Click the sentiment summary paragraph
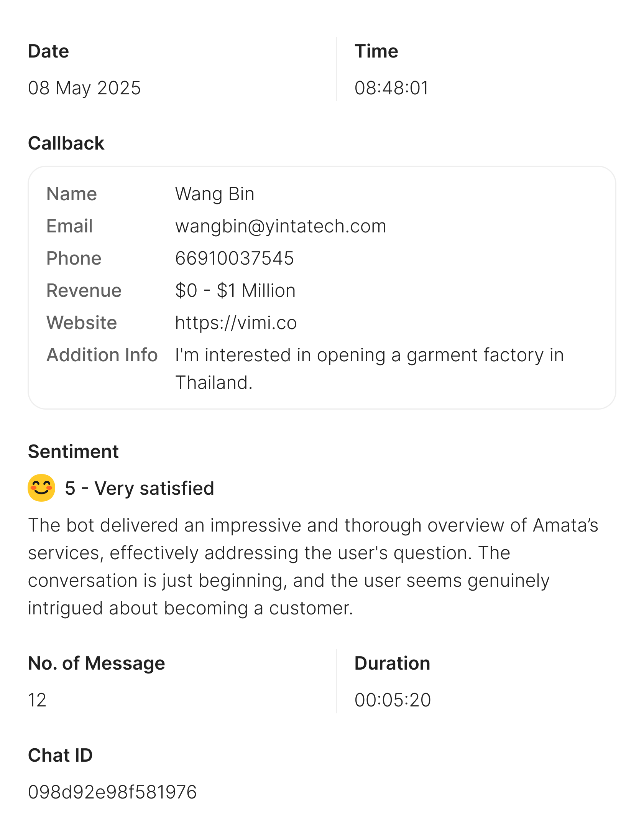Viewport: 644px width, 833px height. pos(313,566)
